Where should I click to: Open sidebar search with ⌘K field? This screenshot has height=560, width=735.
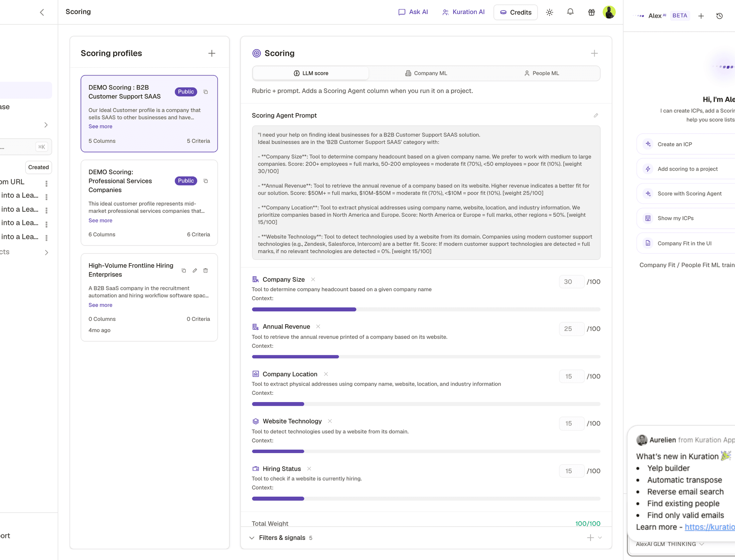coord(26,147)
